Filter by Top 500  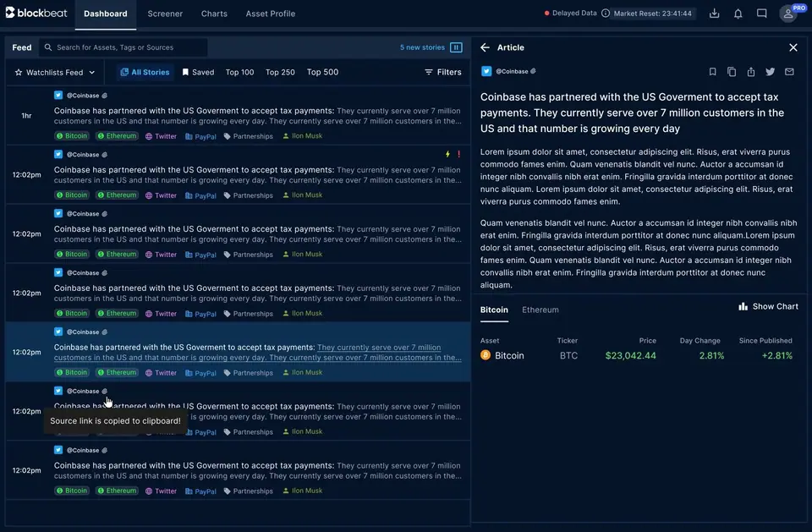click(x=322, y=72)
